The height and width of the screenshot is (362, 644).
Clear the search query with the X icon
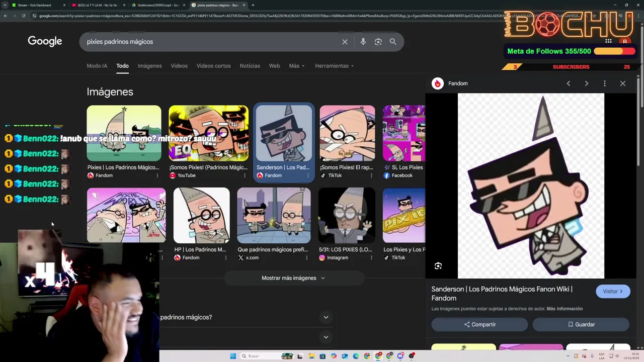[345, 42]
